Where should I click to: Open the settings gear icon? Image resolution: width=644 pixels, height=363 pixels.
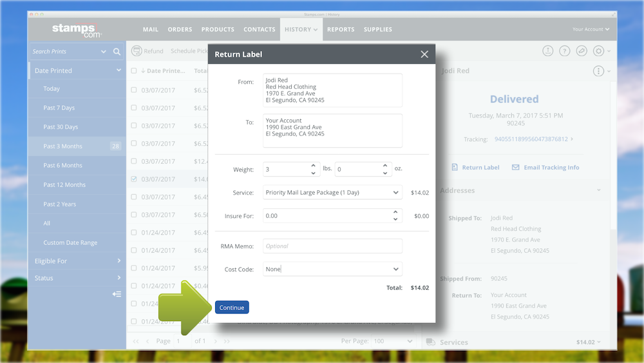pos(598,51)
